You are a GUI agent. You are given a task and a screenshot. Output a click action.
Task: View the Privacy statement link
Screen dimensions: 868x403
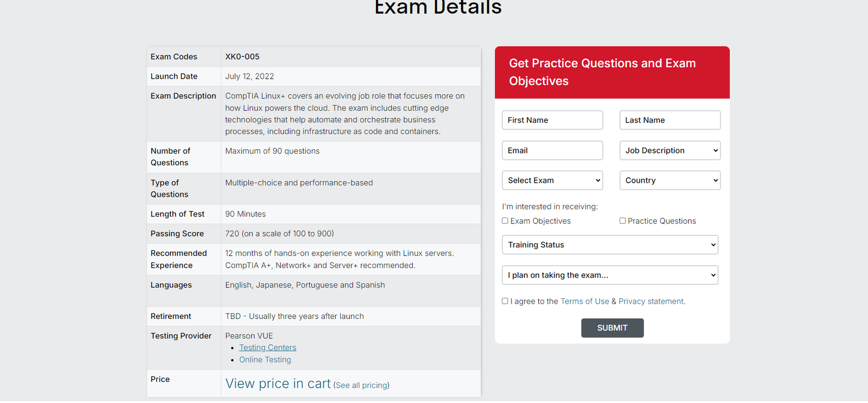pyautogui.click(x=651, y=301)
